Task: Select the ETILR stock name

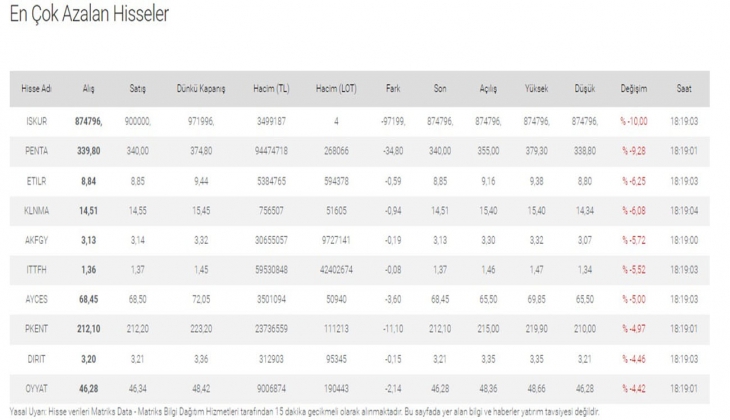Action: click(35, 181)
